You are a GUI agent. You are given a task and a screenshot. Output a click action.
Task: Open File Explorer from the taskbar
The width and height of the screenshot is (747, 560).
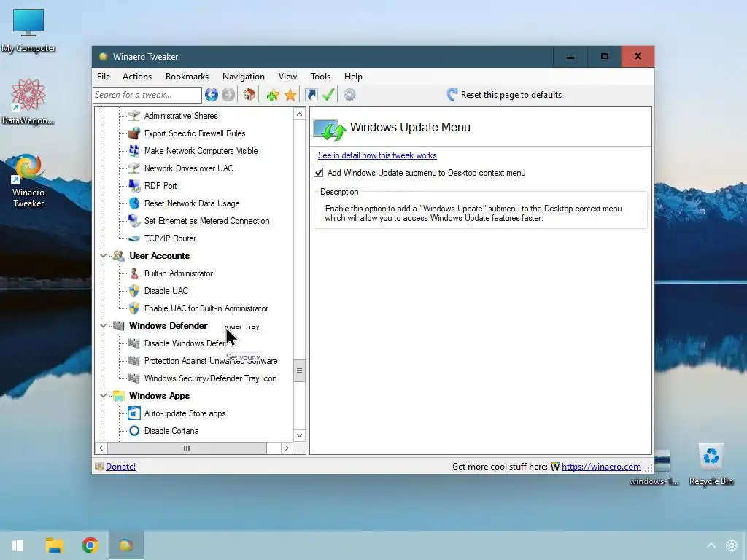tap(54, 545)
